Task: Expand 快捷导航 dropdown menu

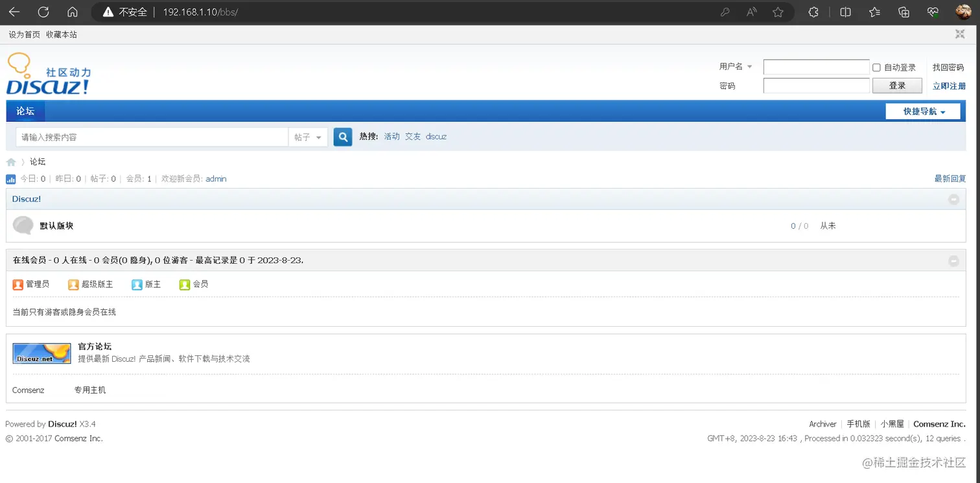Action: [923, 112]
